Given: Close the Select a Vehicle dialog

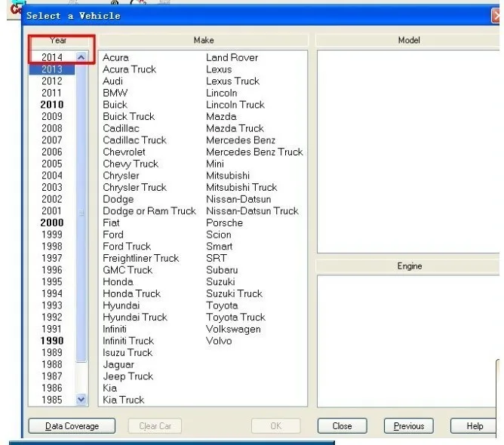Looking at the screenshot, I should [x=496, y=15].
